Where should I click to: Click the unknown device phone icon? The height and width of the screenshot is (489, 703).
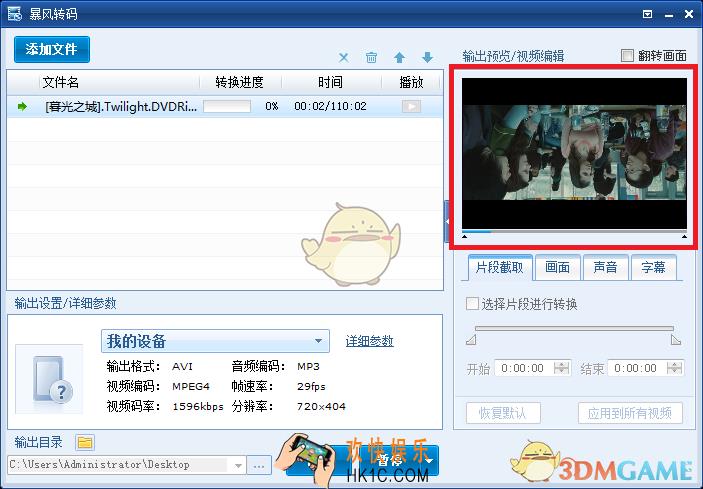coord(49,379)
